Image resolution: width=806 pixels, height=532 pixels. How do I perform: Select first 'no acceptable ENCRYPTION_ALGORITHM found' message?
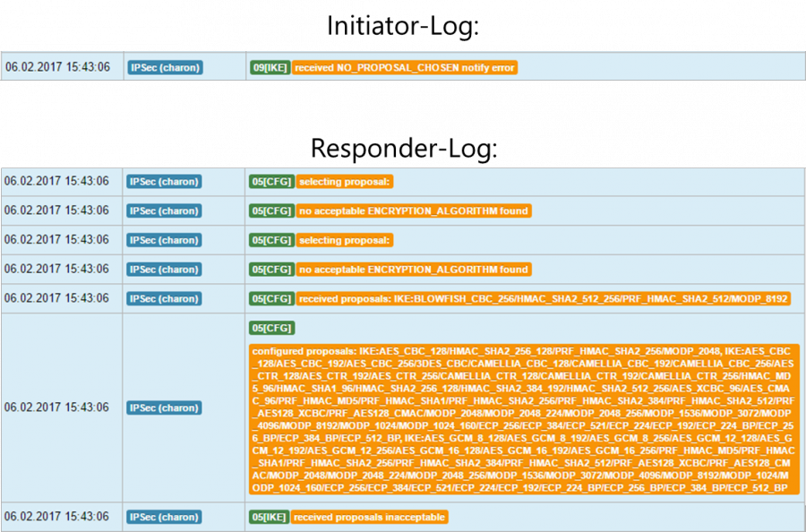pyautogui.click(x=413, y=211)
